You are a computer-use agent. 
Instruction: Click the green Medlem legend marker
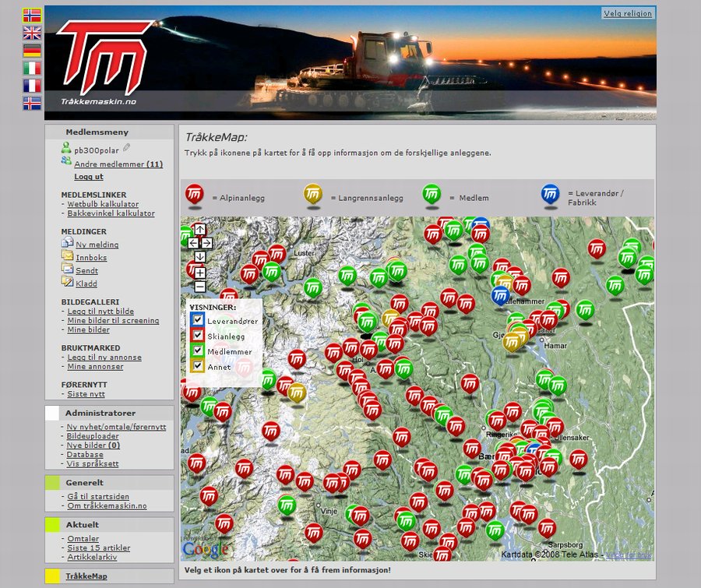(432, 195)
